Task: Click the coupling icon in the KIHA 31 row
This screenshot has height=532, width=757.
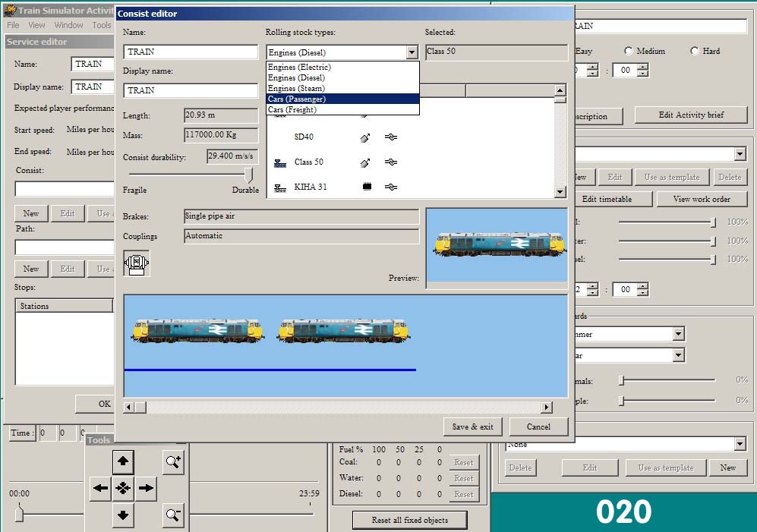Action: tap(391, 187)
